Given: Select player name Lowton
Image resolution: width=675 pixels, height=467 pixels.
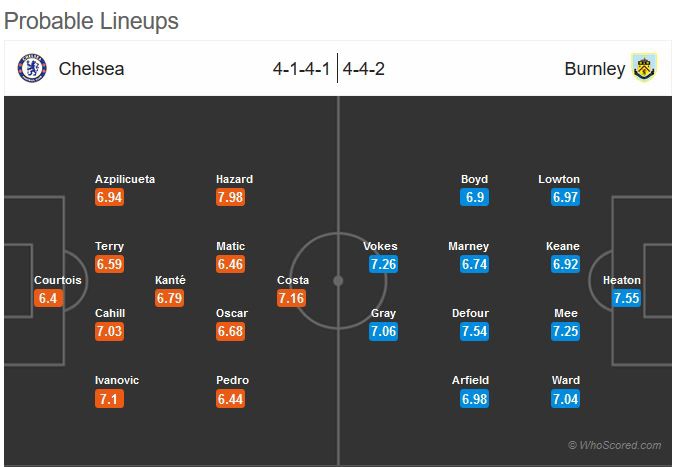Looking at the screenshot, I should point(559,179).
